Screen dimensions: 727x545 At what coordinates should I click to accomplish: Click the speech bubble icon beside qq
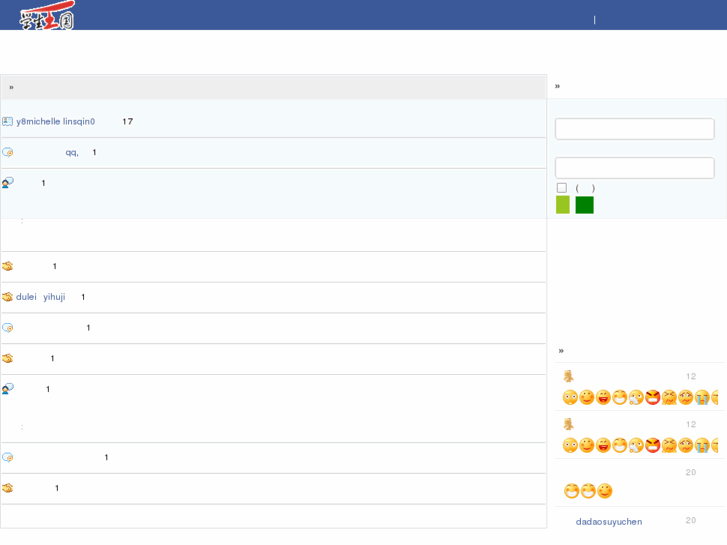[x=7, y=153]
